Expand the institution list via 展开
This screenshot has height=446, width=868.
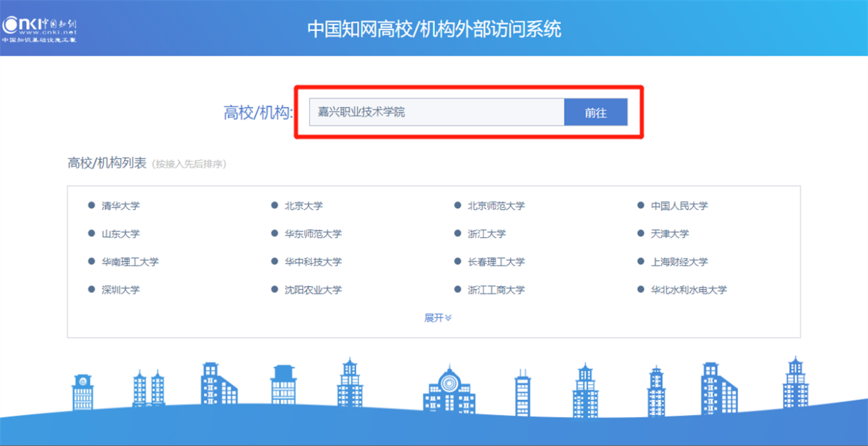tap(439, 317)
